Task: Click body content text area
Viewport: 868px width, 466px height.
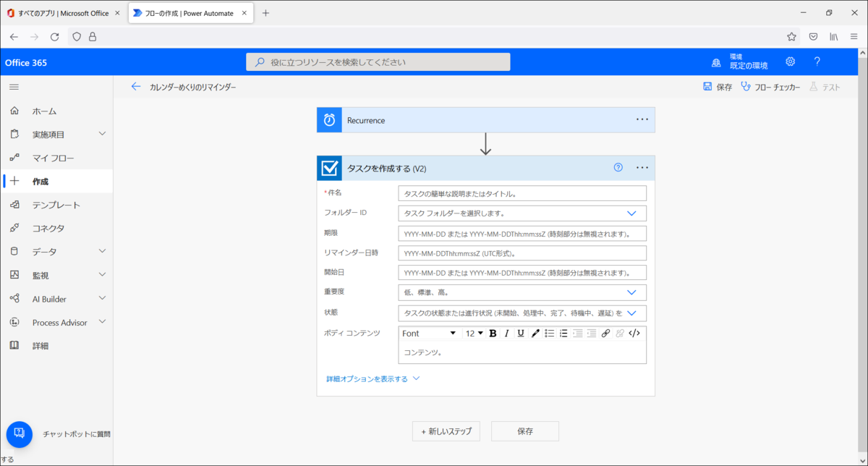Action: pyautogui.click(x=522, y=352)
